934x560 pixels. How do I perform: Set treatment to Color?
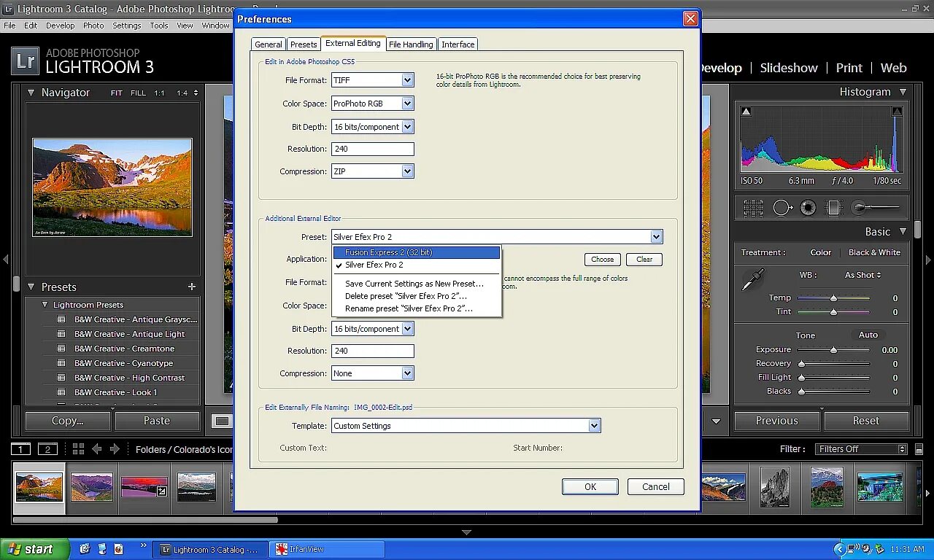[x=821, y=252]
